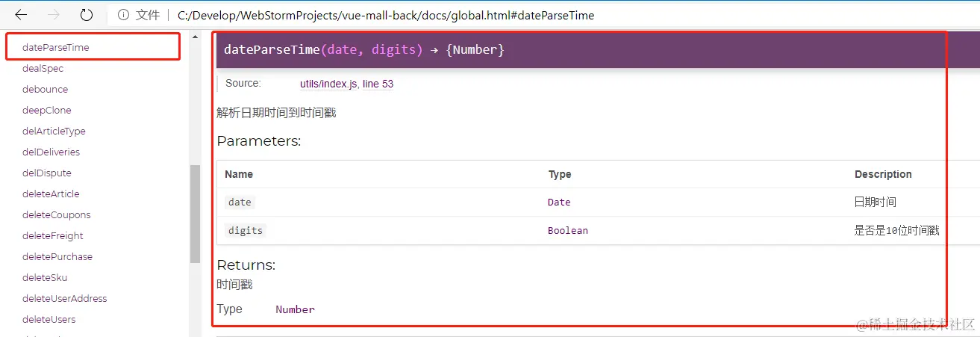Go back with the browser back arrow
980x337 pixels.
(21, 15)
